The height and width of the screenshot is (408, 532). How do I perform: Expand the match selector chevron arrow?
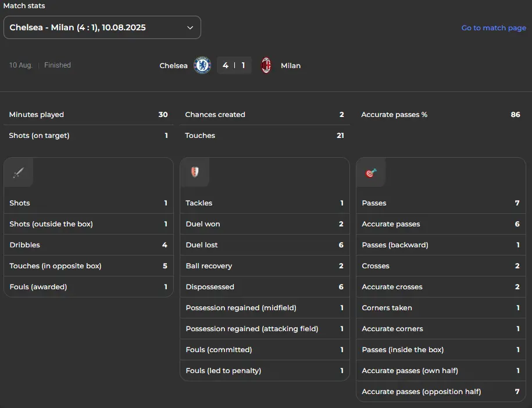coord(190,27)
